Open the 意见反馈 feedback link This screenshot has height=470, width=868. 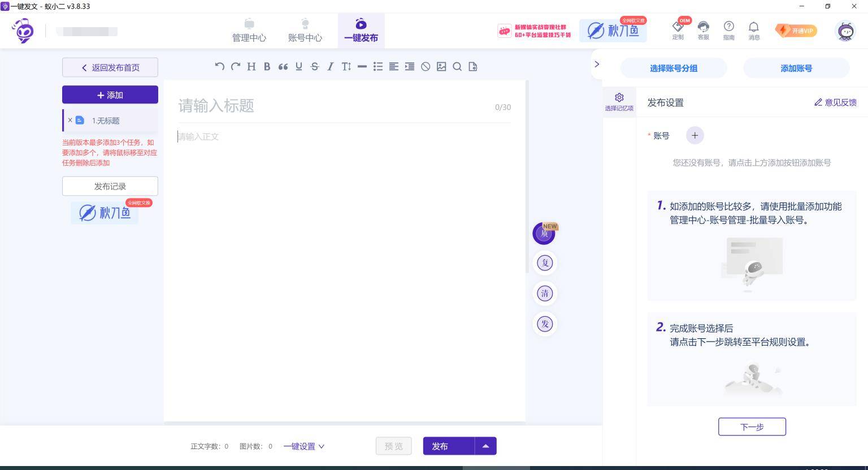[835, 102]
